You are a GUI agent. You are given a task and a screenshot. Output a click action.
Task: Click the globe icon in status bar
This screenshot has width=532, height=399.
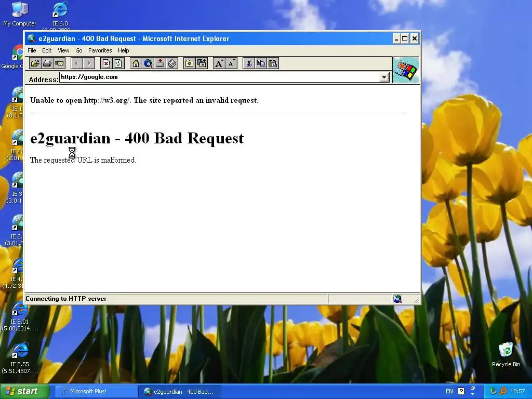click(397, 299)
